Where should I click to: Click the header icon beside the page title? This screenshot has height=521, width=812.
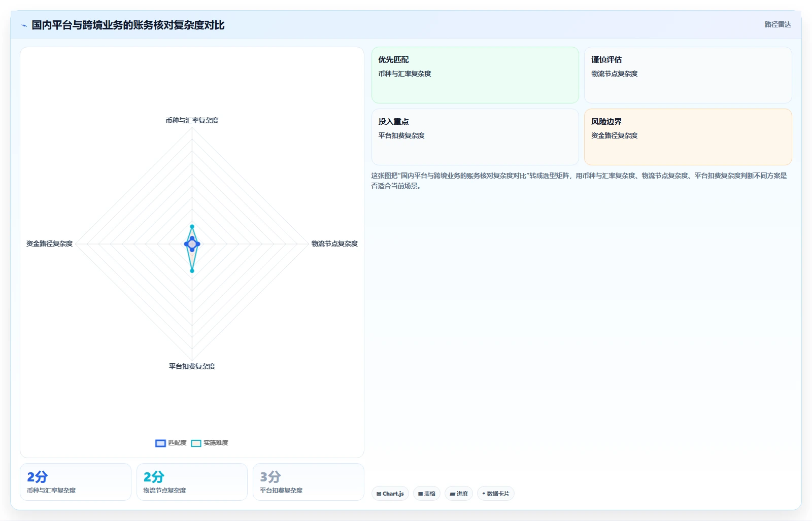pos(24,25)
